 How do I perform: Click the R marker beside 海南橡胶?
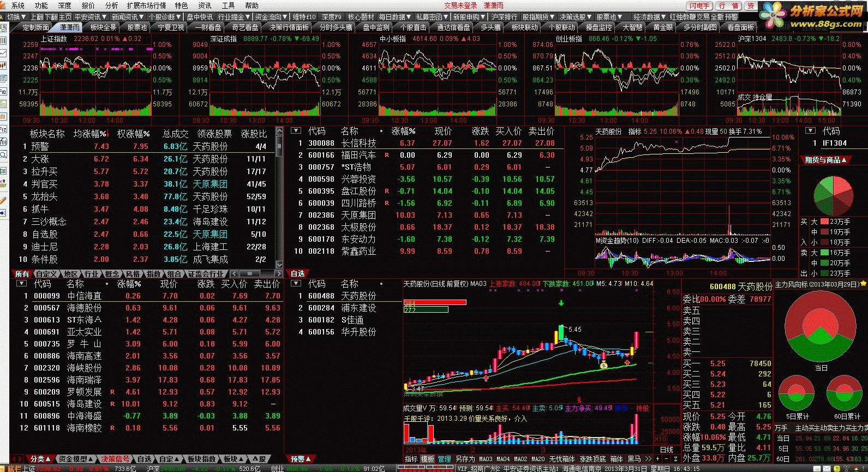[112, 428]
